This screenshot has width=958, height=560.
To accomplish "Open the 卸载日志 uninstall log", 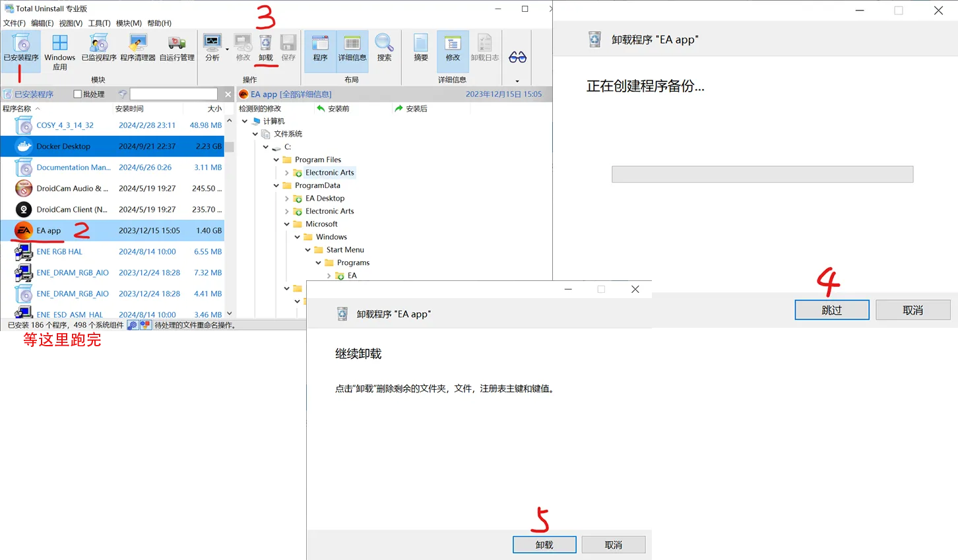I will tap(485, 48).
